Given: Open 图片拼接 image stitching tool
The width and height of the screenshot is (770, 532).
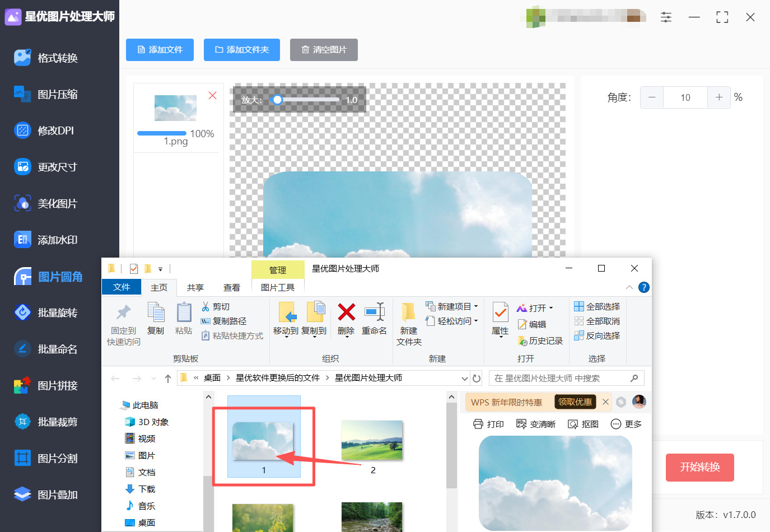Looking at the screenshot, I should 46,385.
